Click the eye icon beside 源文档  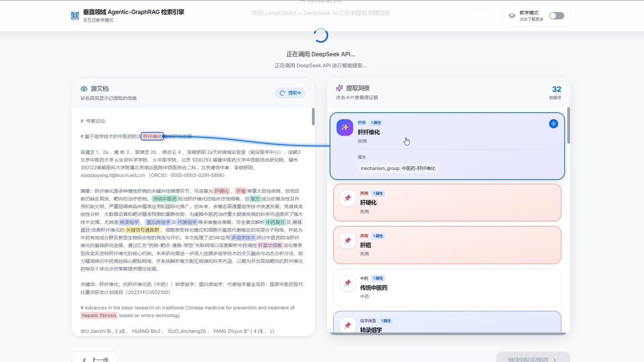click(84, 88)
